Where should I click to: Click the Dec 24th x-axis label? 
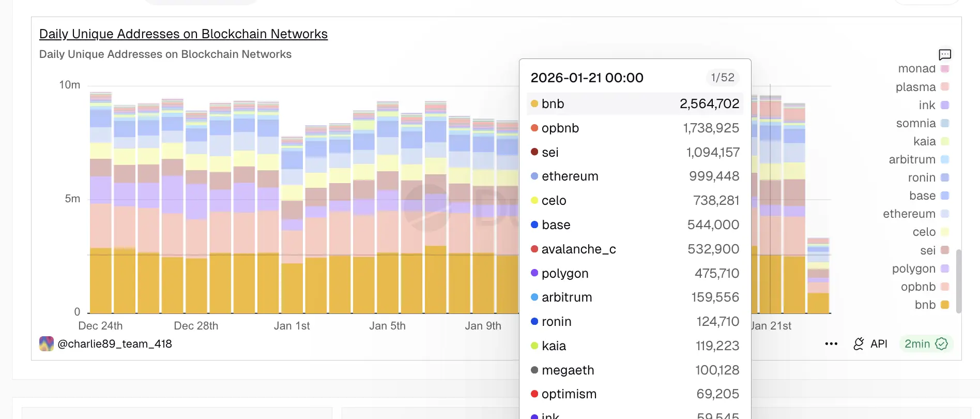pyautogui.click(x=100, y=326)
